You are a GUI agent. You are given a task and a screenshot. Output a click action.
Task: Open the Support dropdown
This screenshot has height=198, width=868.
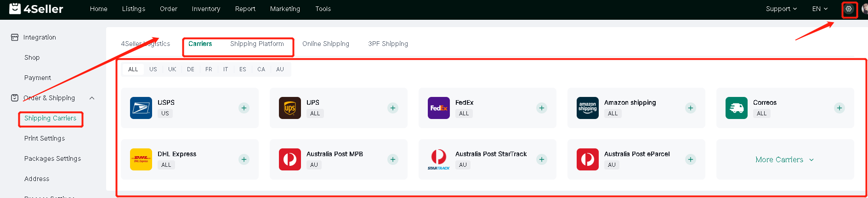pos(781,9)
